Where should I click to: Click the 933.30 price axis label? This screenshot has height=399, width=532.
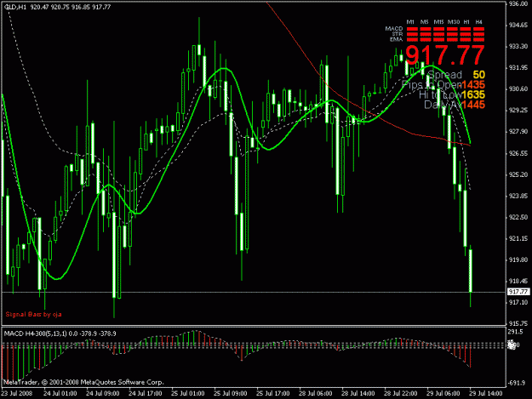pyautogui.click(x=518, y=47)
